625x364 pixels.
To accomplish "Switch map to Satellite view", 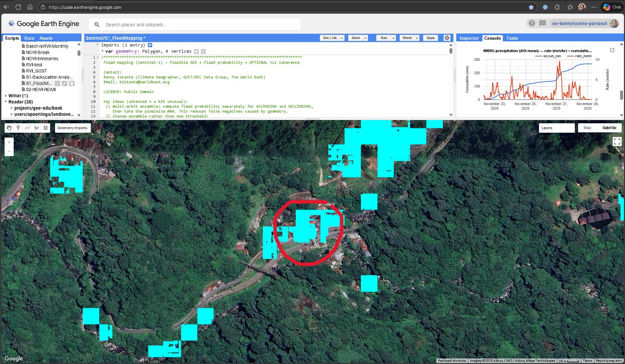I will pos(609,128).
